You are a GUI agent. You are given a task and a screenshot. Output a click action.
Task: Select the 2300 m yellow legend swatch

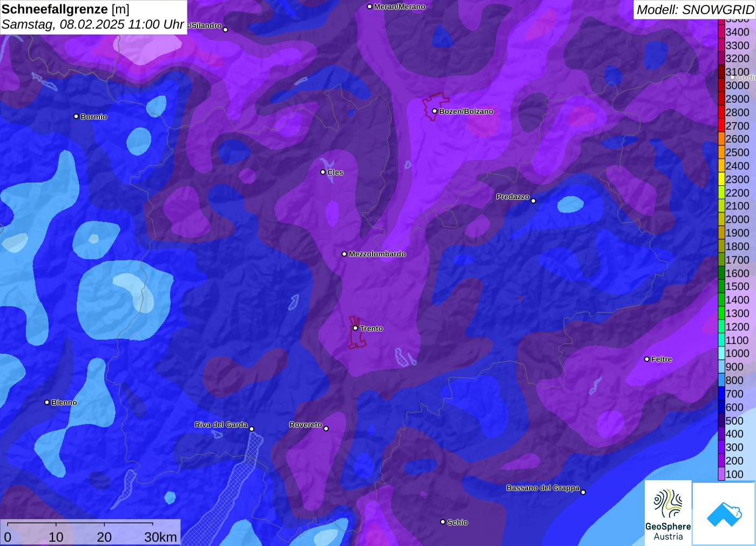[x=721, y=179]
